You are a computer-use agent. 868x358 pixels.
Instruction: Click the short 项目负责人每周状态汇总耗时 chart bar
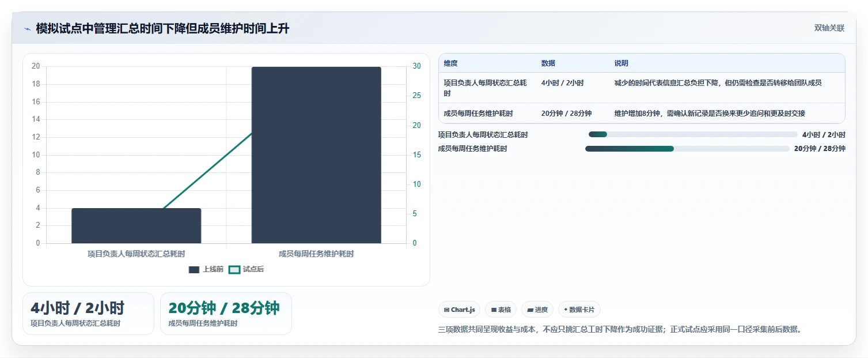point(136,226)
